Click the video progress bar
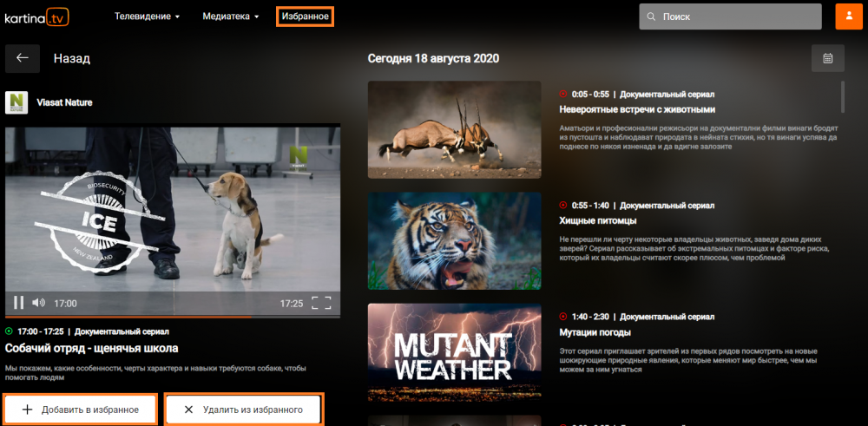The height and width of the screenshot is (426, 868). (x=172, y=317)
